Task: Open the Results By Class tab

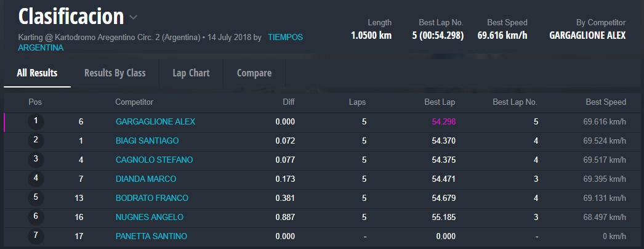Action: click(115, 73)
